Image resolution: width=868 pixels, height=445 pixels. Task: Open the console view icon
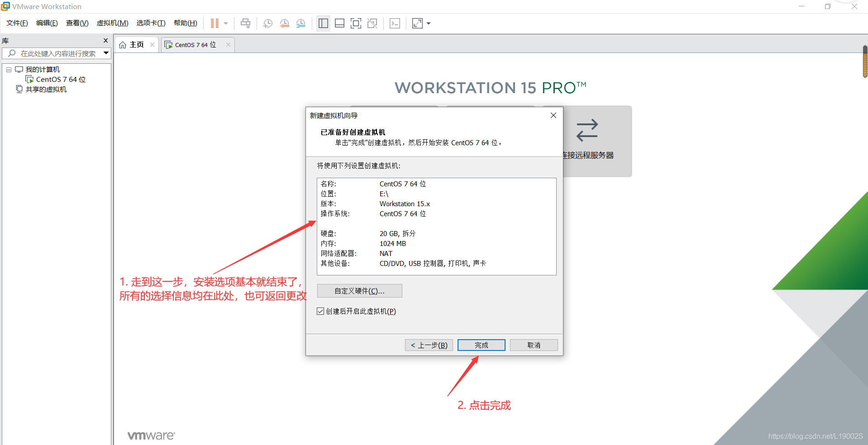(x=395, y=23)
